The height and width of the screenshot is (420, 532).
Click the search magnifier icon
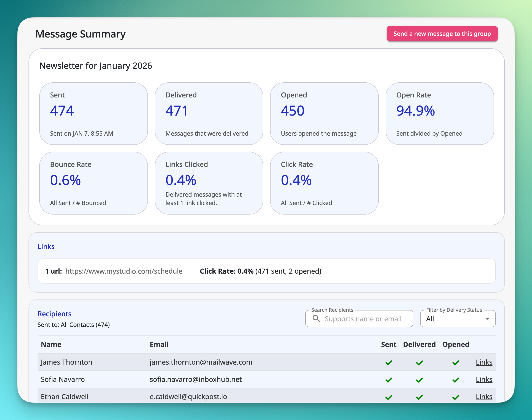pos(316,319)
